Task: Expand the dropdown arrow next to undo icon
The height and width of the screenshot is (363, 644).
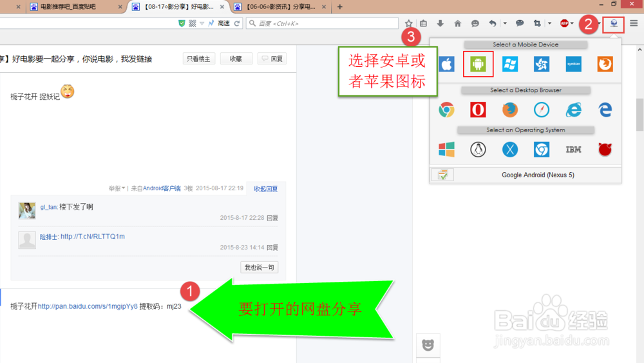Action: [505, 23]
